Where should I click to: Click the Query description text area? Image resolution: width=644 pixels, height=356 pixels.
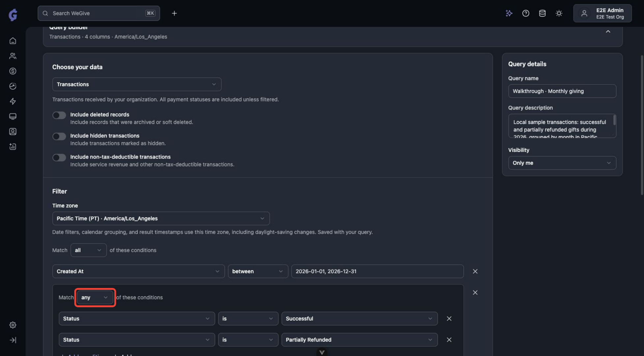click(562, 126)
